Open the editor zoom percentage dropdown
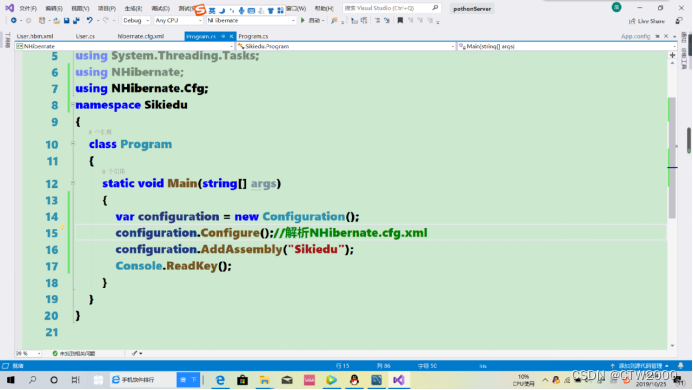Image resolution: width=693 pixels, height=390 pixels. [x=28, y=353]
